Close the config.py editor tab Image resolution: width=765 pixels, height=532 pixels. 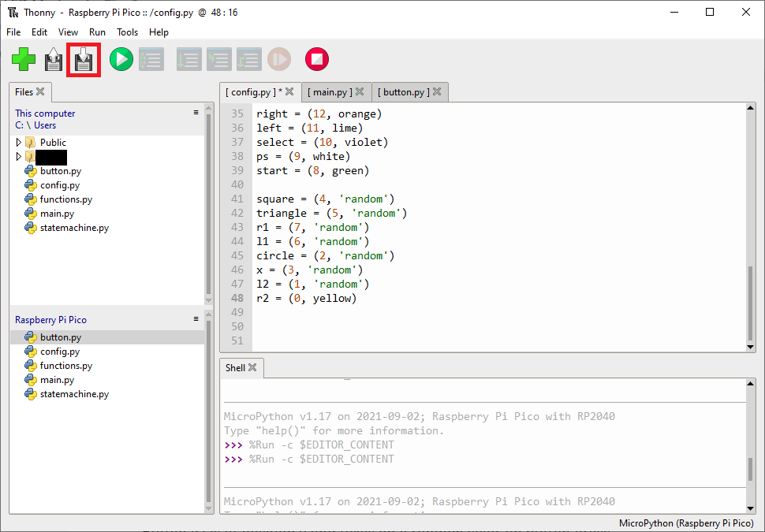[289, 91]
